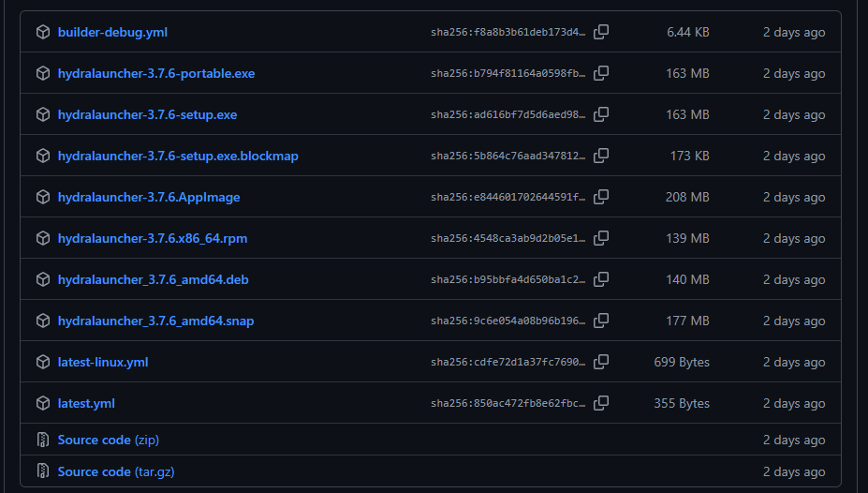
Task: Download builder-debug.yml
Action: click(112, 32)
